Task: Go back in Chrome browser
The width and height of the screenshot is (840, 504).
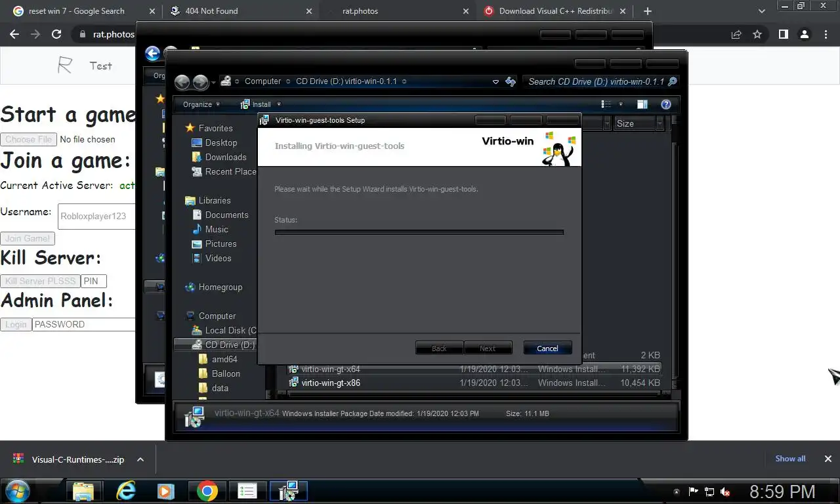Action: (x=14, y=34)
